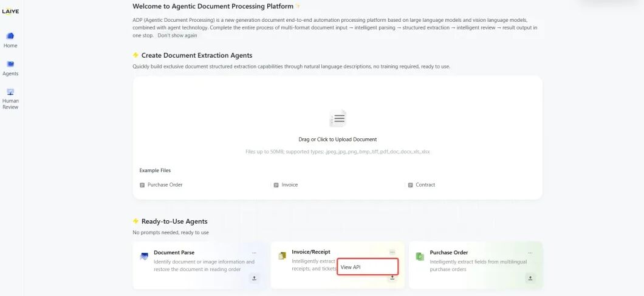
Task: Go to Home in the sidebar
Action: click(x=10, y=39)
